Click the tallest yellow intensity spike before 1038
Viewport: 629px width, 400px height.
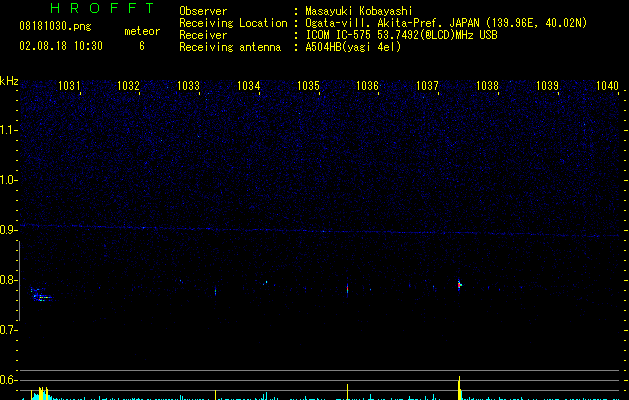click(x=459, y=388)
